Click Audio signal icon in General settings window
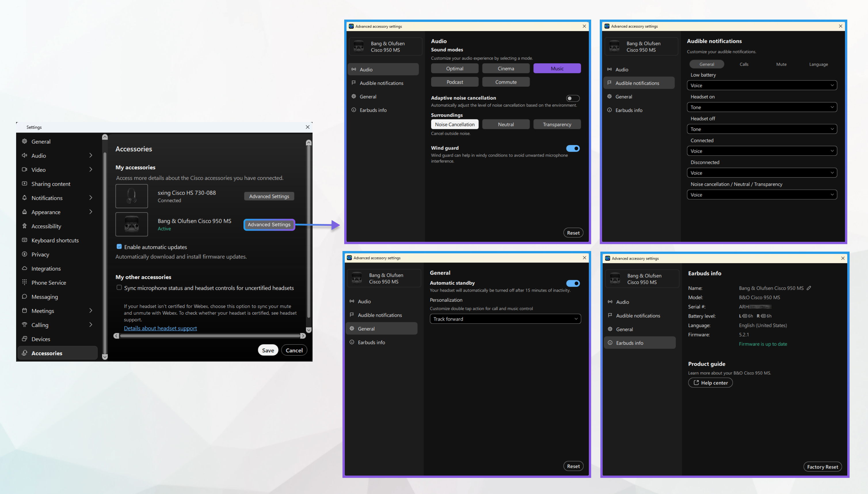868x494 pixels. [x=352, y=301]
